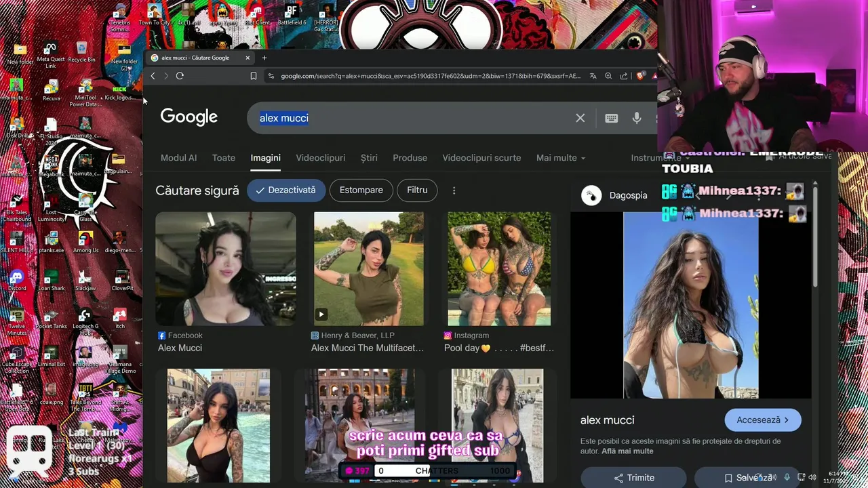Click the browser forward arrow
Viewport: 868px width, 488px height.
165,76
